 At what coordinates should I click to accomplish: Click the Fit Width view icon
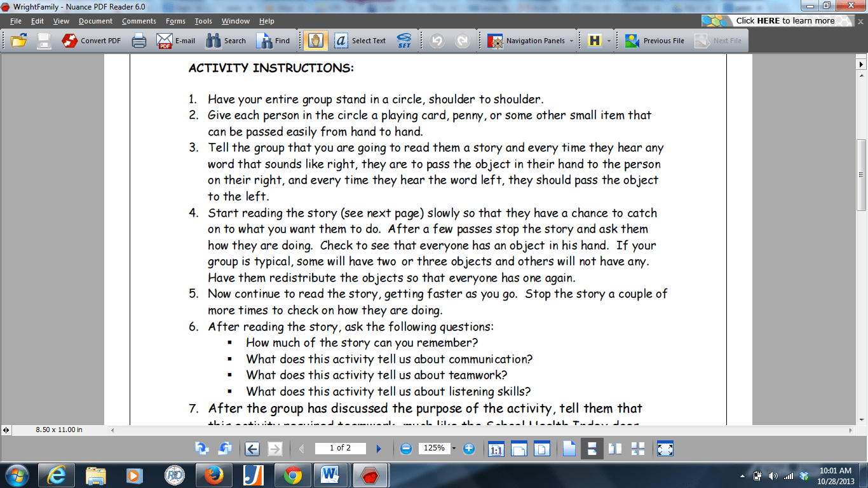(x=519, y=449)
